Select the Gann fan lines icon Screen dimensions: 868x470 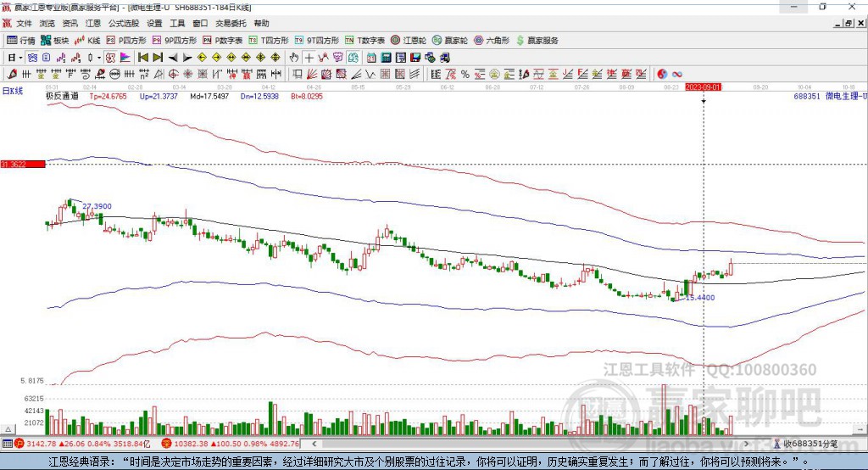tap(312, 75)
